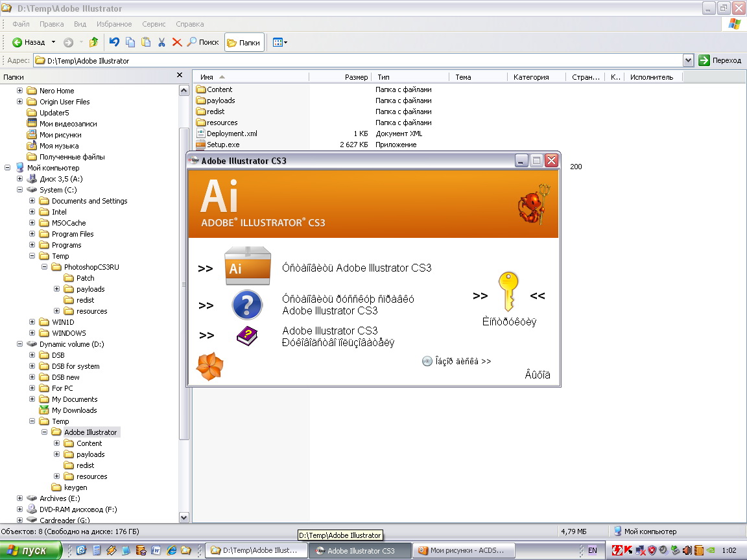
Task: Click the purple help book icon
Action: point(247,336)
